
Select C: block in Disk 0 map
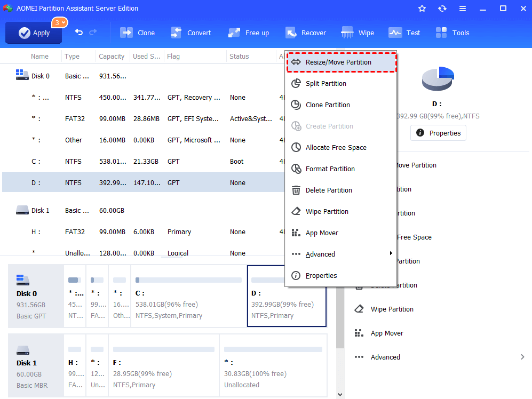pos(188,296)
